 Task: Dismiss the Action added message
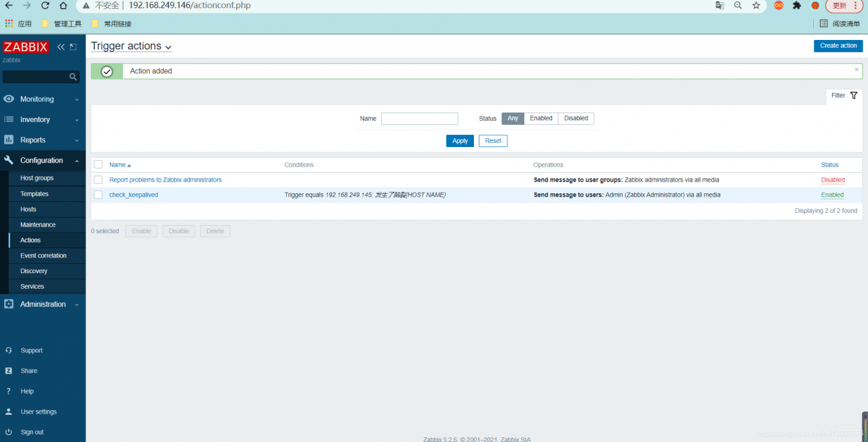click(x=856, y=69)
